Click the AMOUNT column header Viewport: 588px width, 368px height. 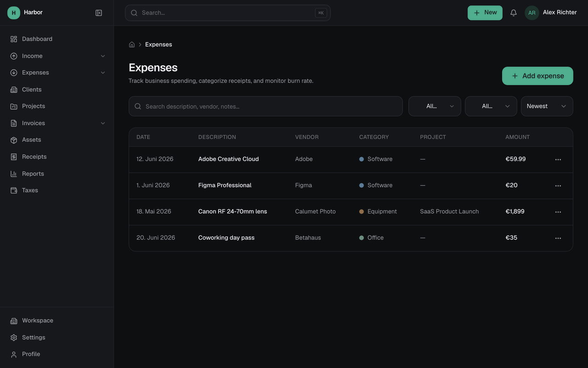point(518,137)
